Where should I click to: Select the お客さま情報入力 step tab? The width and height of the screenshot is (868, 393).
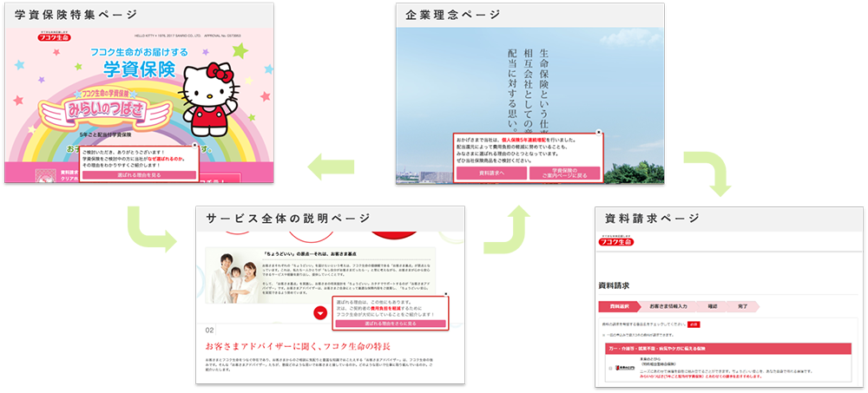tap(667, 306)
